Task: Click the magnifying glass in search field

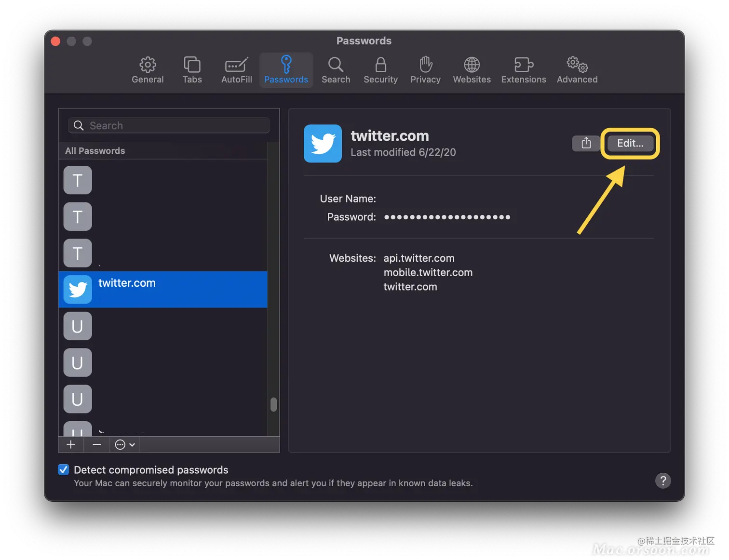Action: click(79, 125)
